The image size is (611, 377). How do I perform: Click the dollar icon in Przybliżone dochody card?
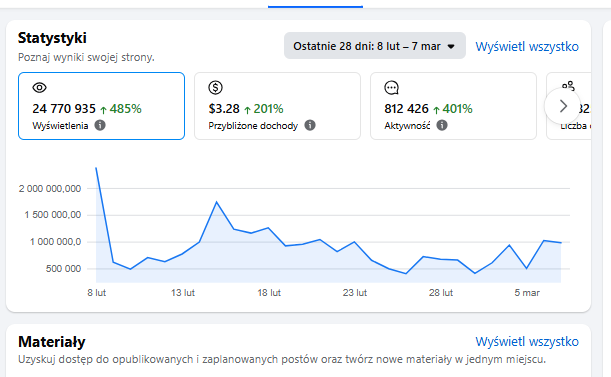click(x=215, y=88)
